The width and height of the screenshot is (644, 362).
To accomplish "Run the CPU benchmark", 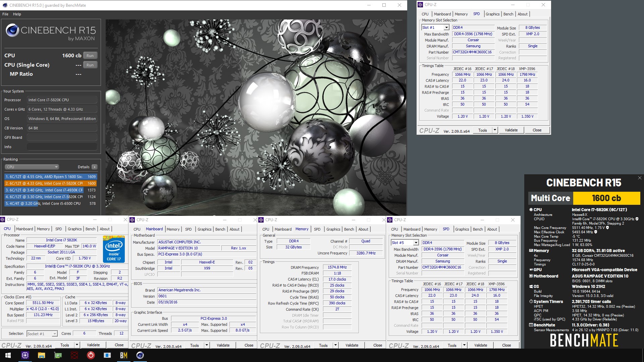I will (90, 56).
